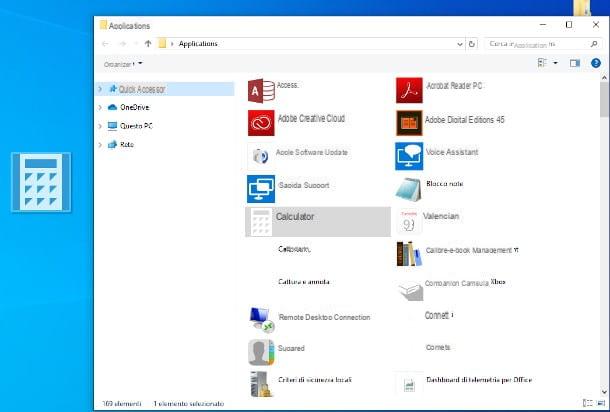Expand the Rete network tree node

(100, 144)
